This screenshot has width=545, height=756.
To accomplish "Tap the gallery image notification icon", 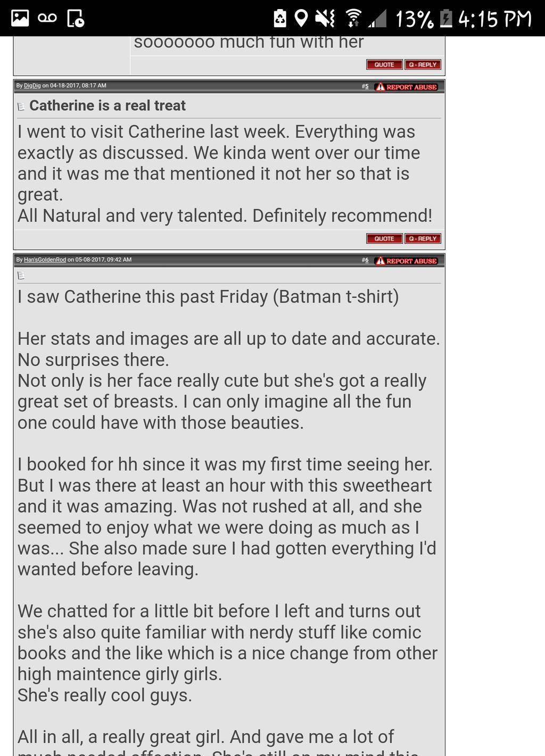I will (x=20, y=18).
